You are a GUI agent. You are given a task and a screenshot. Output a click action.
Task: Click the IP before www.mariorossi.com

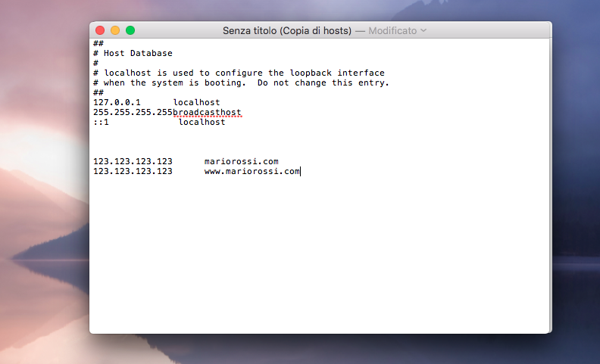click(133, 171)
